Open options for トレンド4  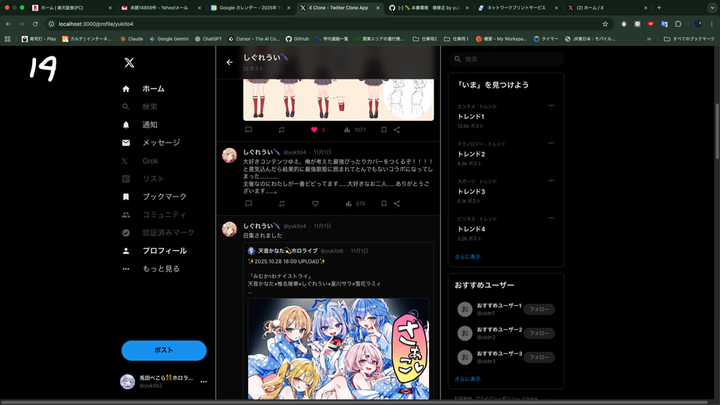pos(551,218)
